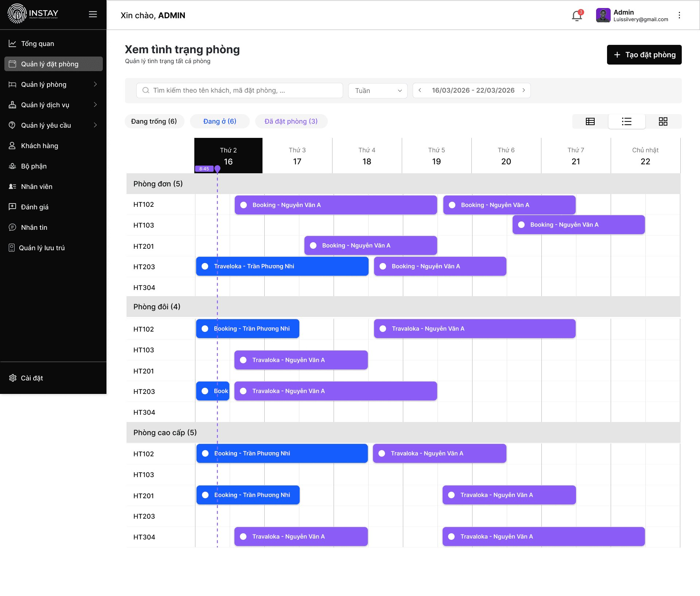Click Tạo đặt phòng button

[644, 55]
